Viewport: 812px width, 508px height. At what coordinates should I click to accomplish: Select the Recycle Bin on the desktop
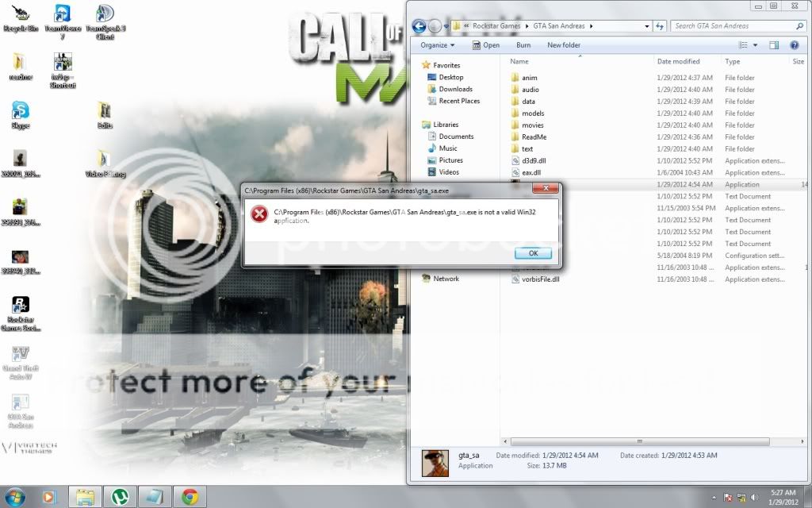coord(20,17)
